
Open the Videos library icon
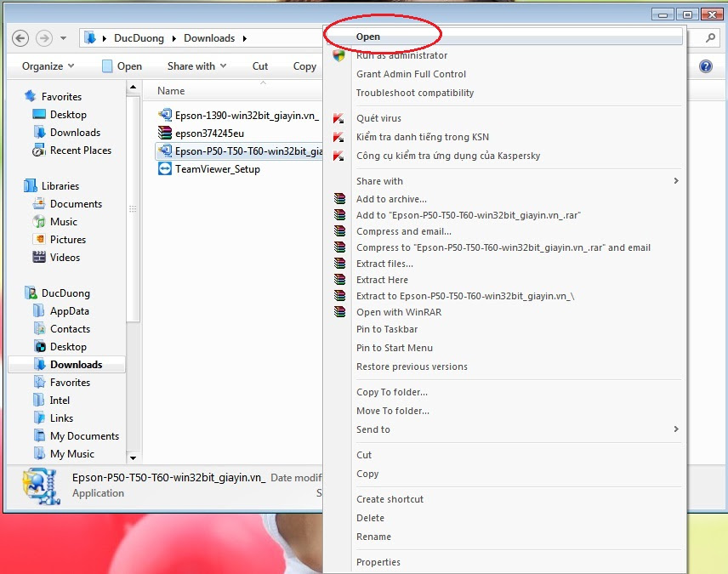(39, 257)
